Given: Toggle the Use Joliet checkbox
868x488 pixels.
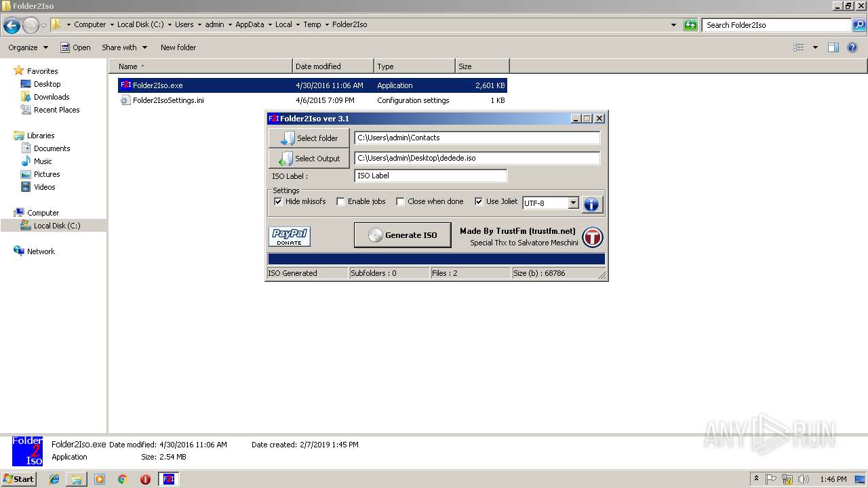Looking at the screenshot, I should coord(479,201).
